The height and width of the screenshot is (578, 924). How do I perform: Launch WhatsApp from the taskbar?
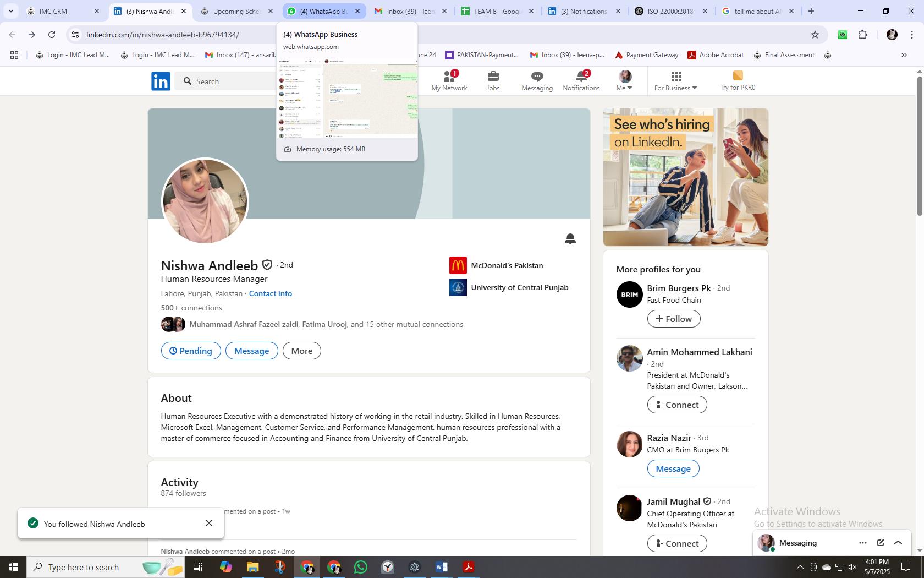(361, 567)
